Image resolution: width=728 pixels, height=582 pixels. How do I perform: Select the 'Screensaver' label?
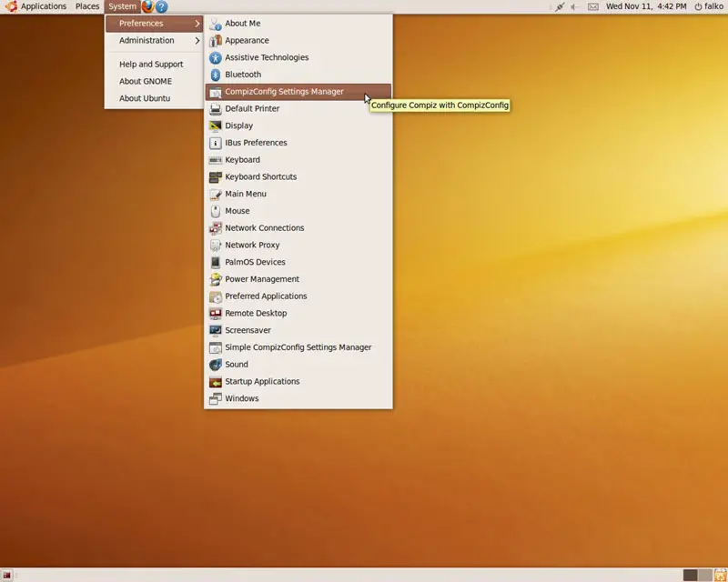coord(248,330)
